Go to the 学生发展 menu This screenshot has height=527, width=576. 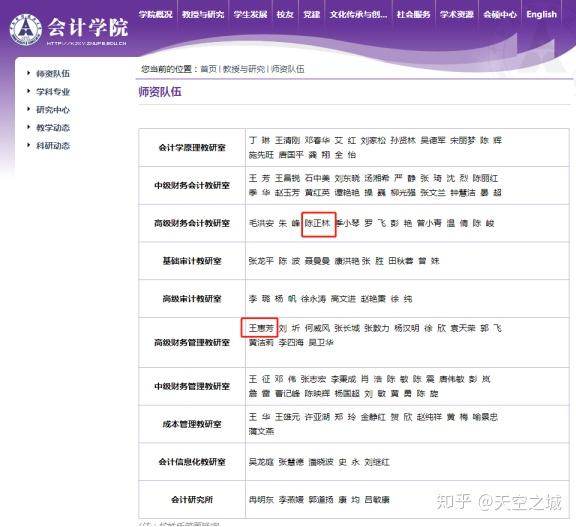[x=251, y=14]
